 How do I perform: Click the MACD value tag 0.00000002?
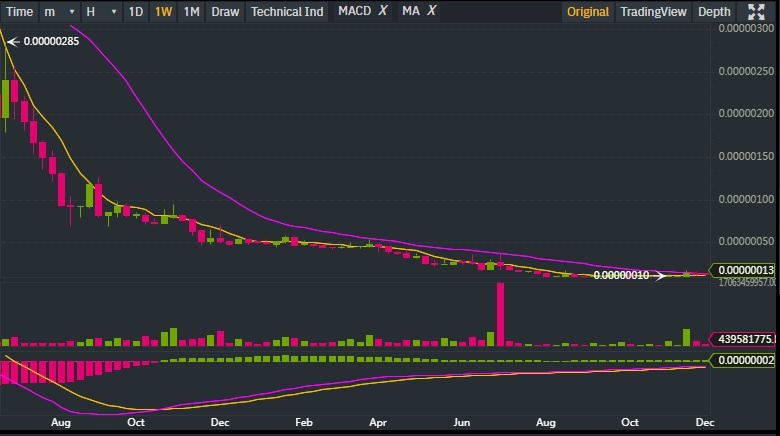click(x=743, y=360)
